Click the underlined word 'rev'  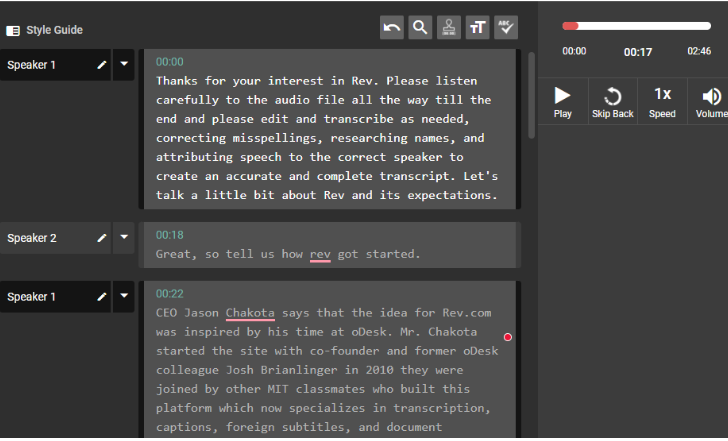coord(320,254)
